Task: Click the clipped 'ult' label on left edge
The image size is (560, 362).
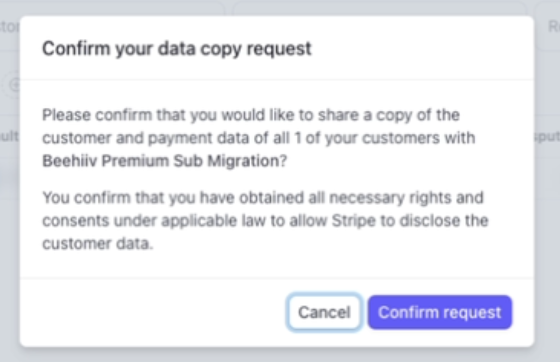Action: 10,136
